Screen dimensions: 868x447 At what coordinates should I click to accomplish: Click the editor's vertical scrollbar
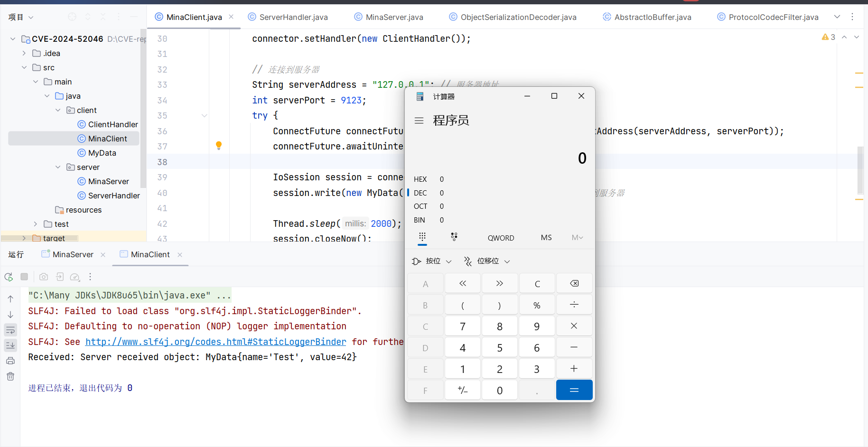(x=860, y=170)
